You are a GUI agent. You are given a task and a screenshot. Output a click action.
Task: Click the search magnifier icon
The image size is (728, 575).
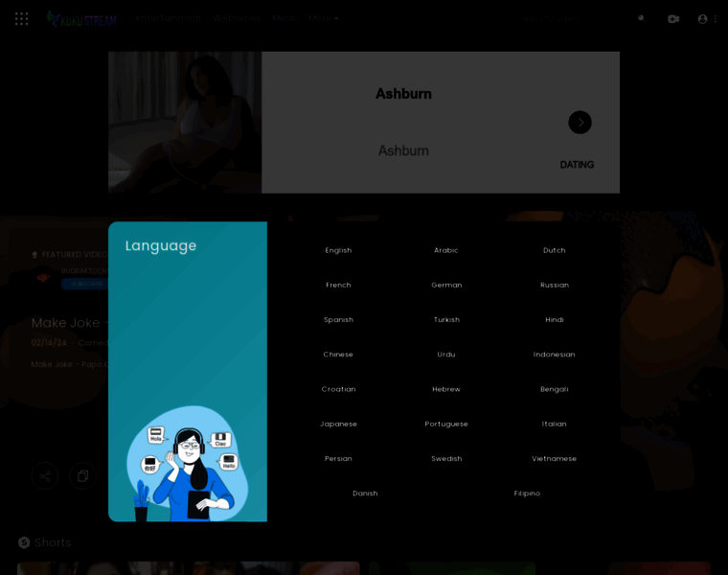(x=642, y=18)
